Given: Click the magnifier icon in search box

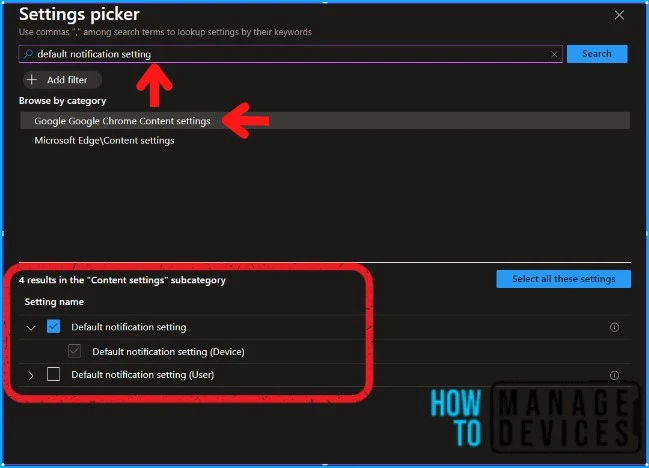Looking at the screenshot, I should pos(28,54).
